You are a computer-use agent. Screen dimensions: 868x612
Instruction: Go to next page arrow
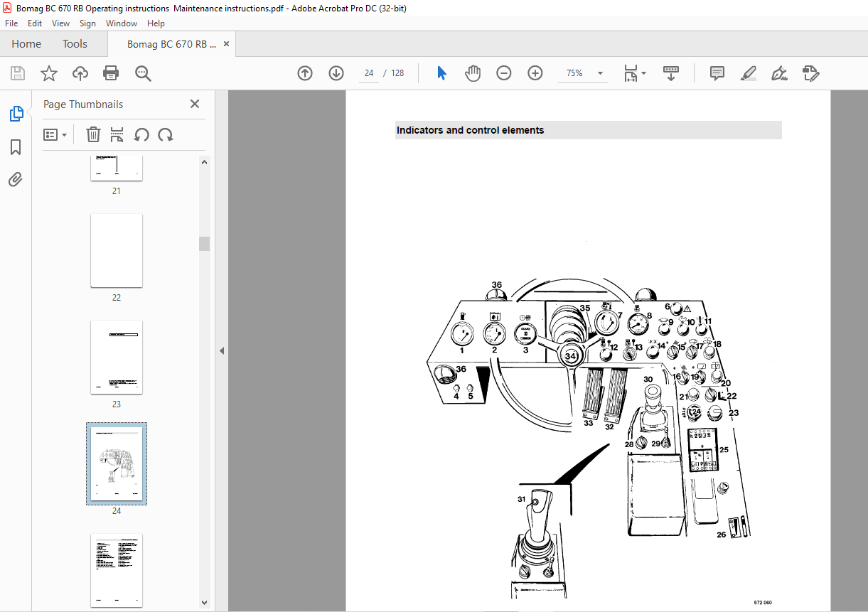(336, 73)
